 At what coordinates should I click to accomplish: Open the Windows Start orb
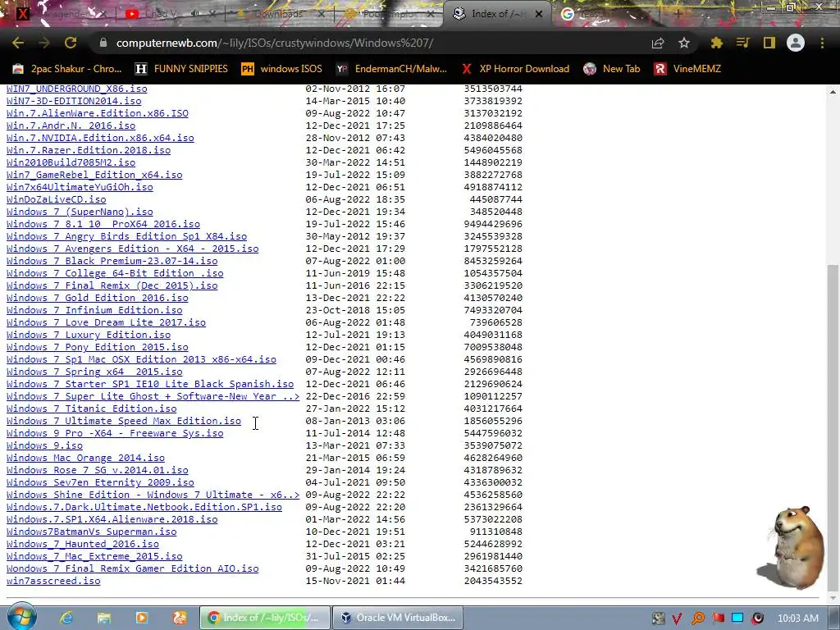click(x=21, y=618)
